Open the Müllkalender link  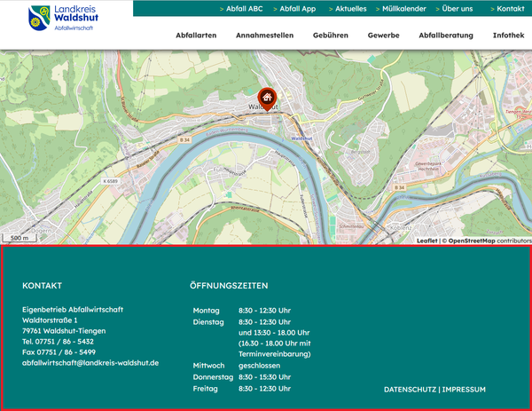point(404,9)
